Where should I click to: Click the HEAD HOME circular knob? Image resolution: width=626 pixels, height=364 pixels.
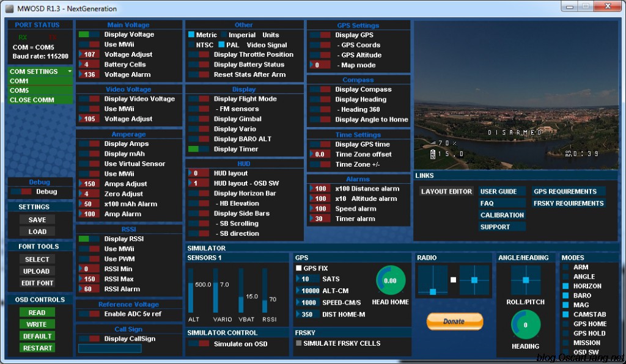click(x=390, y=281)
